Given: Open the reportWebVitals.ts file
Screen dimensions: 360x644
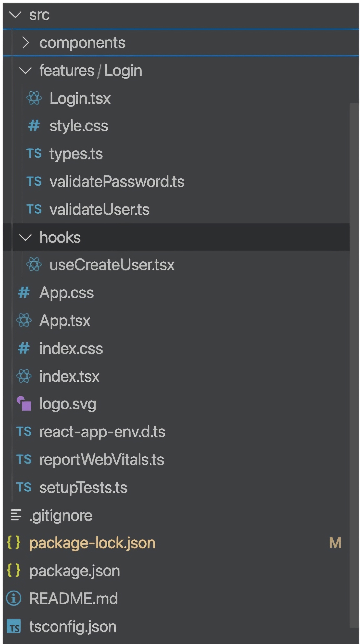Looking at the screenshot, I should (102, 460).
